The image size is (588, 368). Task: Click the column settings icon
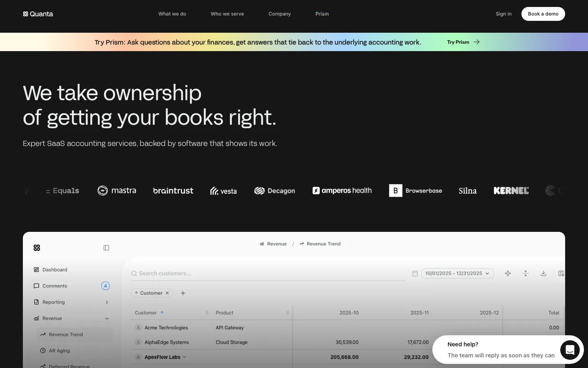(561, 273)
